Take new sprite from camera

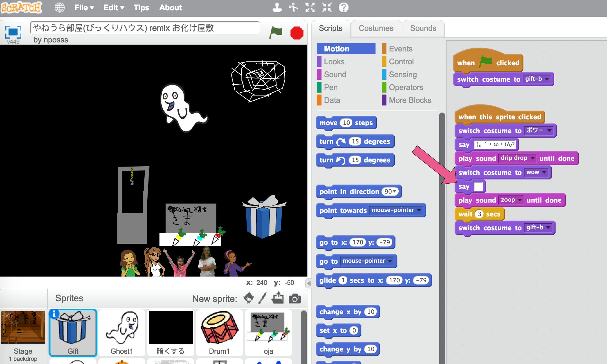point(294,299)
